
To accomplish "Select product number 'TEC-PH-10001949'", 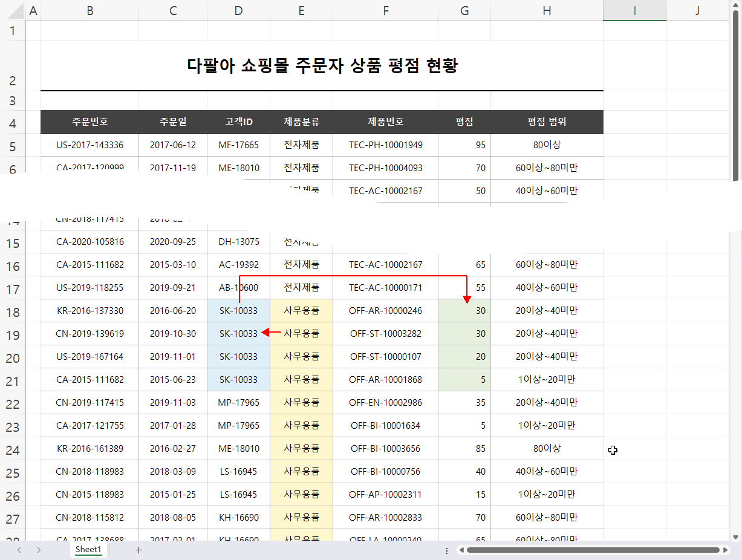I will tap(385, 145).
